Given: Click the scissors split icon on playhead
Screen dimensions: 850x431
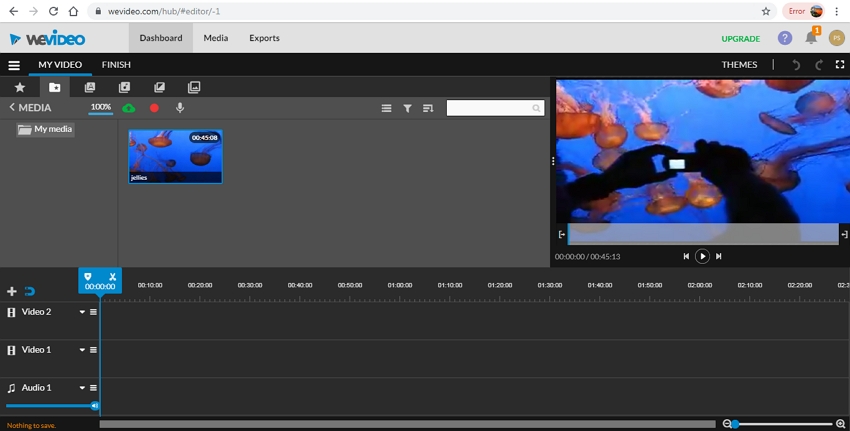Looking at the screenshot, I should coord(112,277).
